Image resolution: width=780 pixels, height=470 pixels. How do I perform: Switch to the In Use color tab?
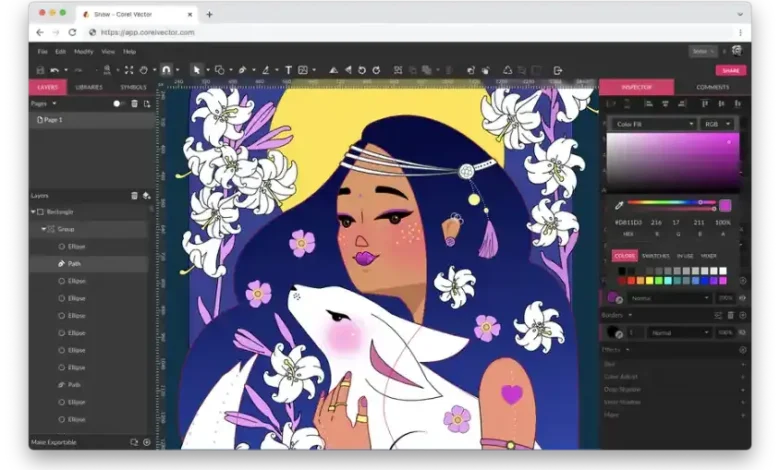tap(685, 256)
